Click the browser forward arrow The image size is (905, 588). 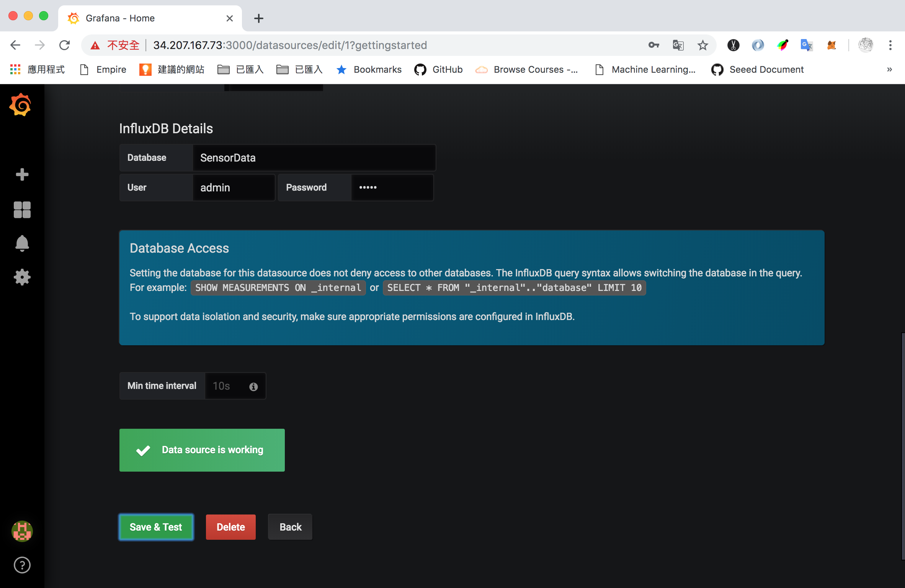click(40, 45)
